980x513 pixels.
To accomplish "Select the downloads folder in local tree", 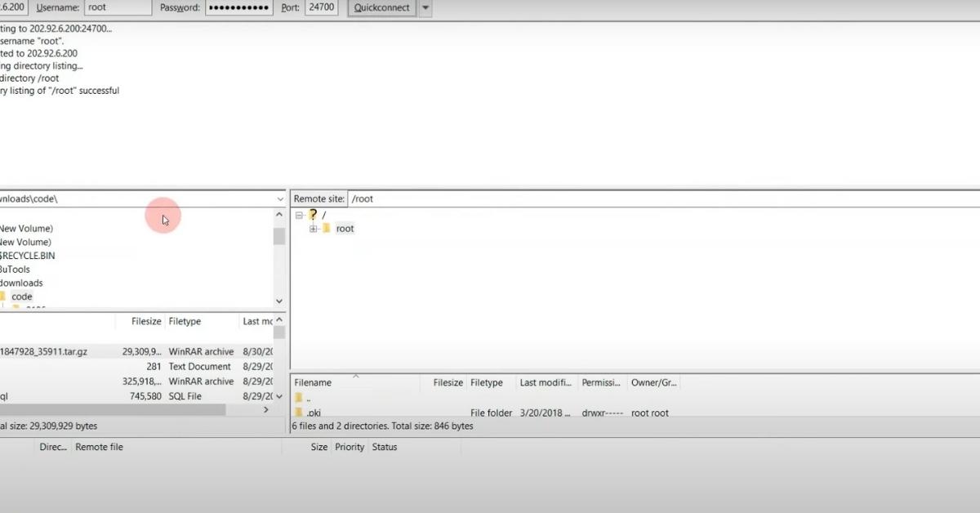I will (21, 283).
